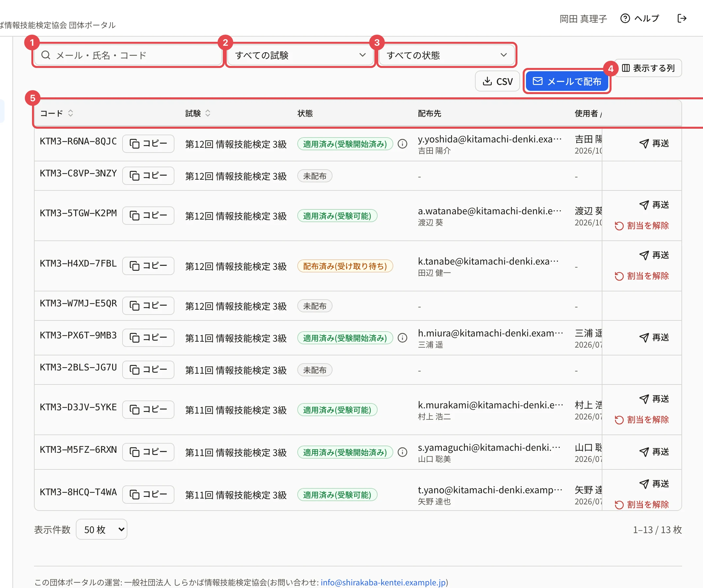
Task: Click 割当を解除 for k.murakami row
Action: [x=642, y=420]
